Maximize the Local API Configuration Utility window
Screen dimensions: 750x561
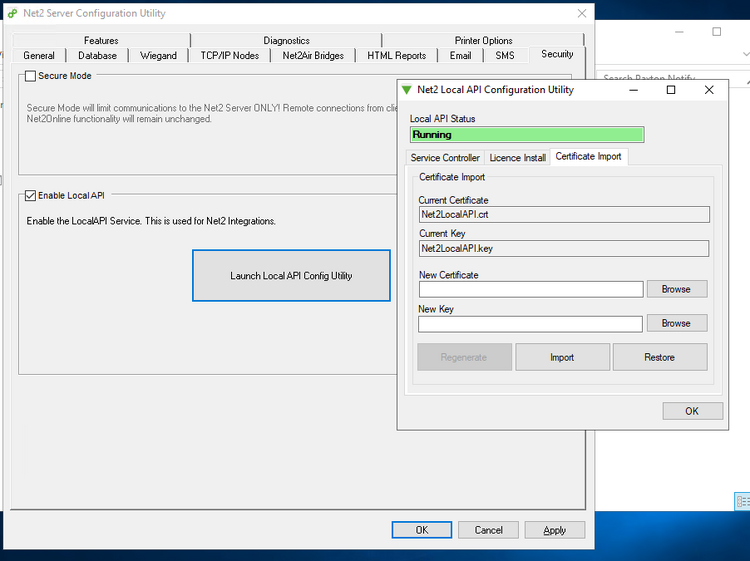[x=671, y=90]
